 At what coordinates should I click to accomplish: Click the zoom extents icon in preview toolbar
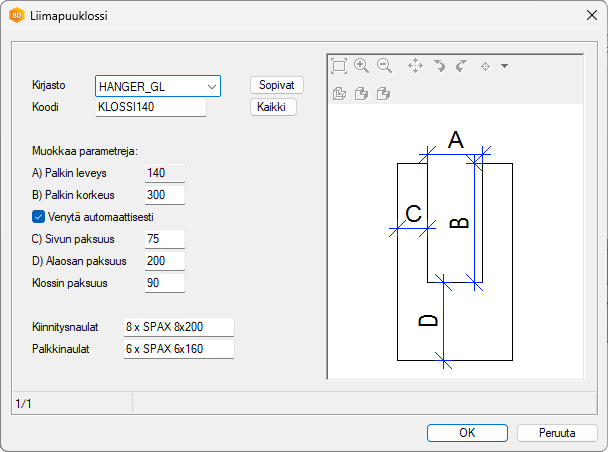[x=339, y=66]
